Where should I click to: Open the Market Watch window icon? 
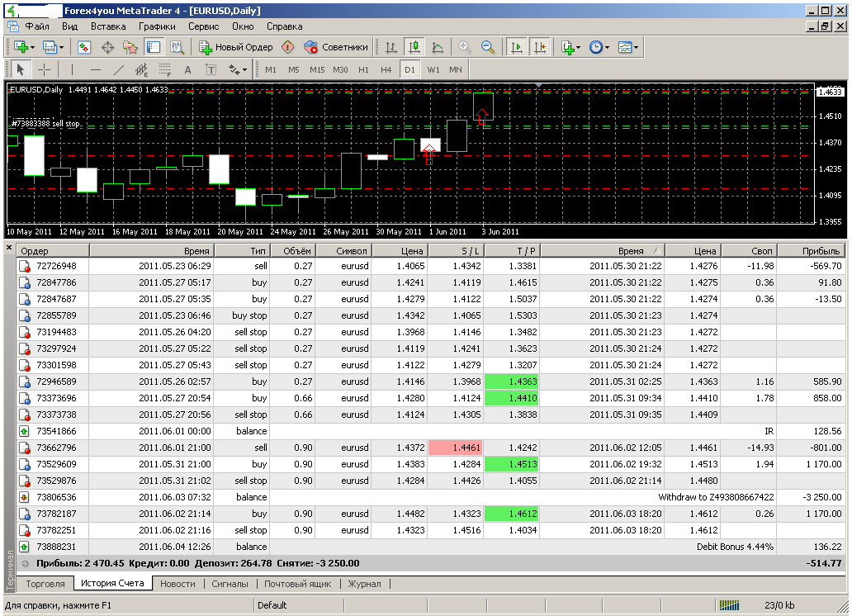tap(85, 47)
